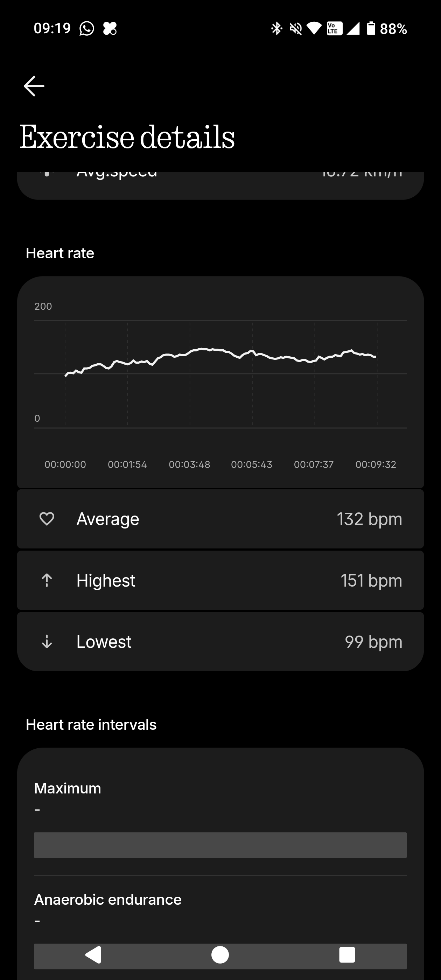
Task: Tap the up arrow icon beside Highest
Action: pos(47,580)
